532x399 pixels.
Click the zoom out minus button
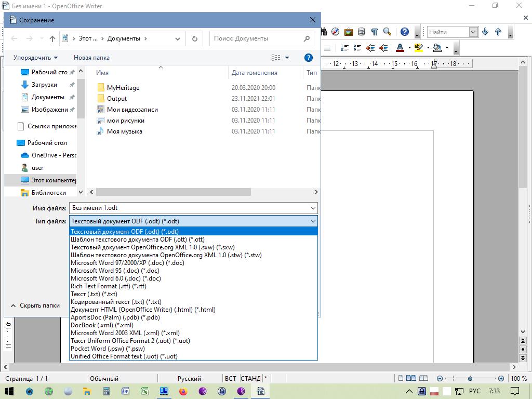click(440, 378)
